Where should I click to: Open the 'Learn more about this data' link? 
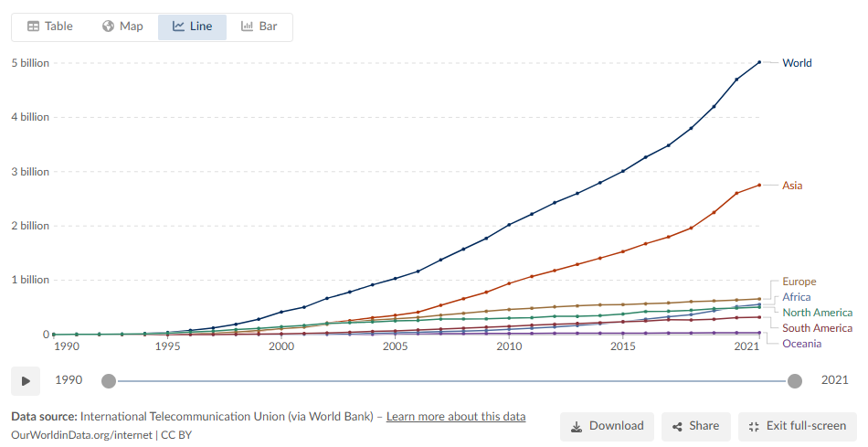(456, 417)
